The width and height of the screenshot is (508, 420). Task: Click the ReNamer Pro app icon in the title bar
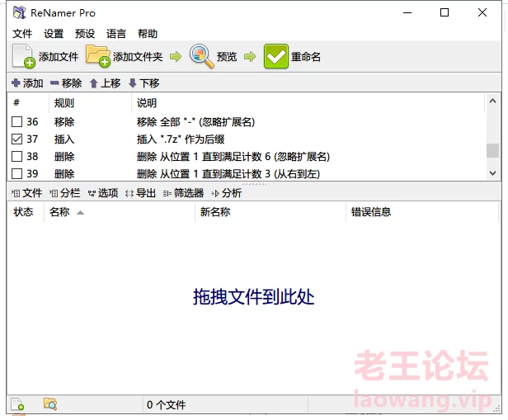pyautogui.click(x=20, y=12)
